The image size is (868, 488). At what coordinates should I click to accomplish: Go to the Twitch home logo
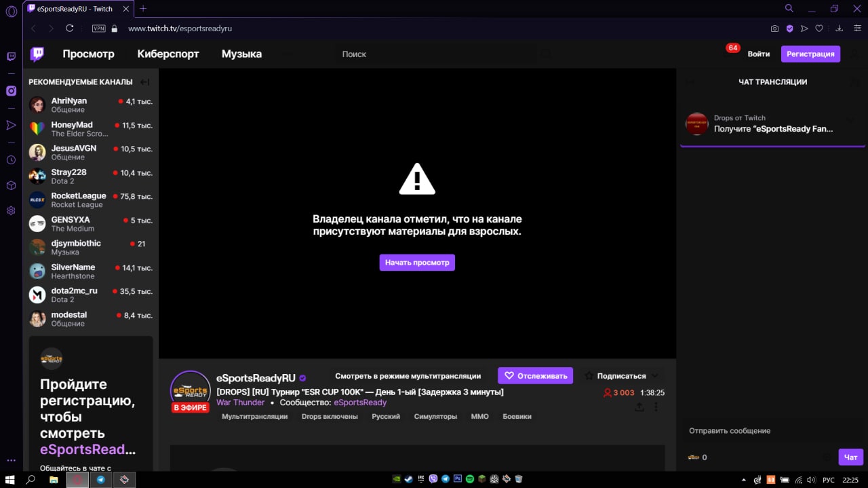[x=37, y=54]
